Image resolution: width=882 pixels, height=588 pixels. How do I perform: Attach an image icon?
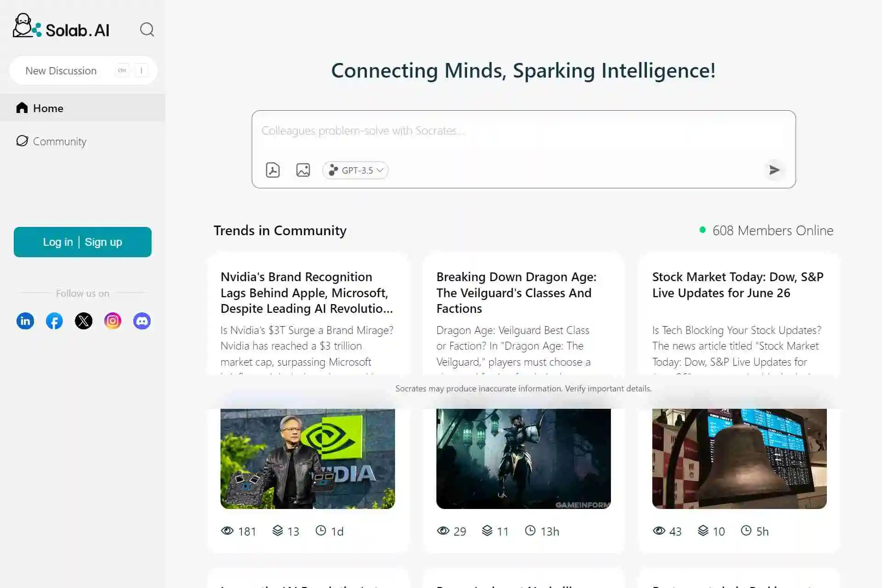303,170
